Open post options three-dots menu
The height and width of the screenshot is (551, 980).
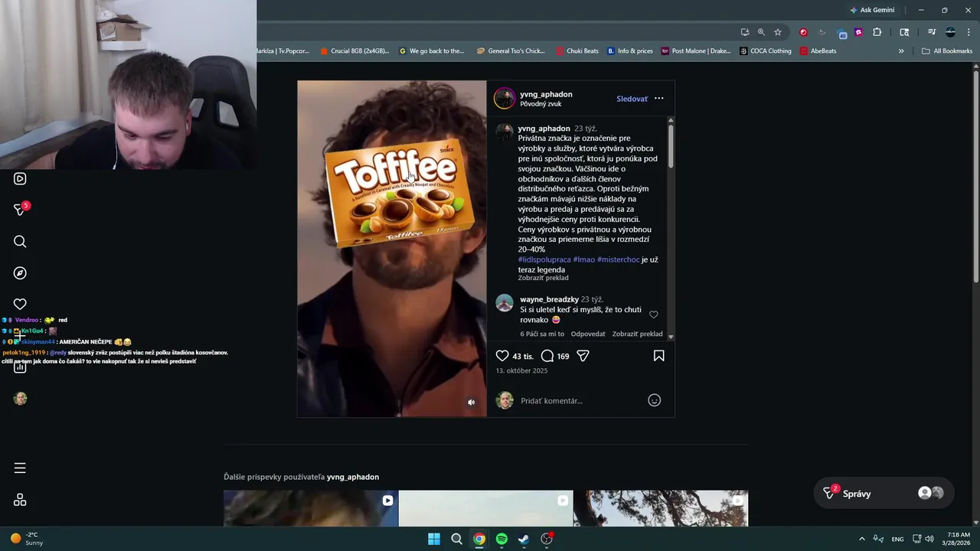tap(658, 98)
